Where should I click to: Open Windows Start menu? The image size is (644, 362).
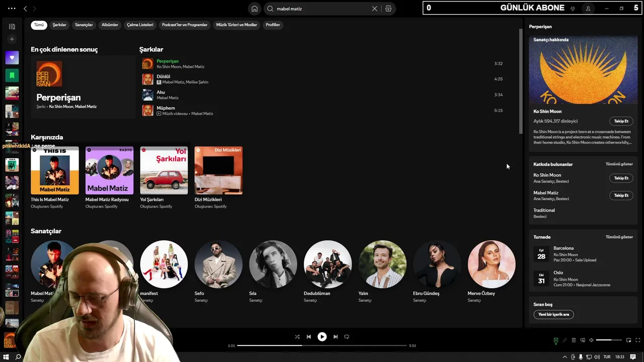(7, 357)
